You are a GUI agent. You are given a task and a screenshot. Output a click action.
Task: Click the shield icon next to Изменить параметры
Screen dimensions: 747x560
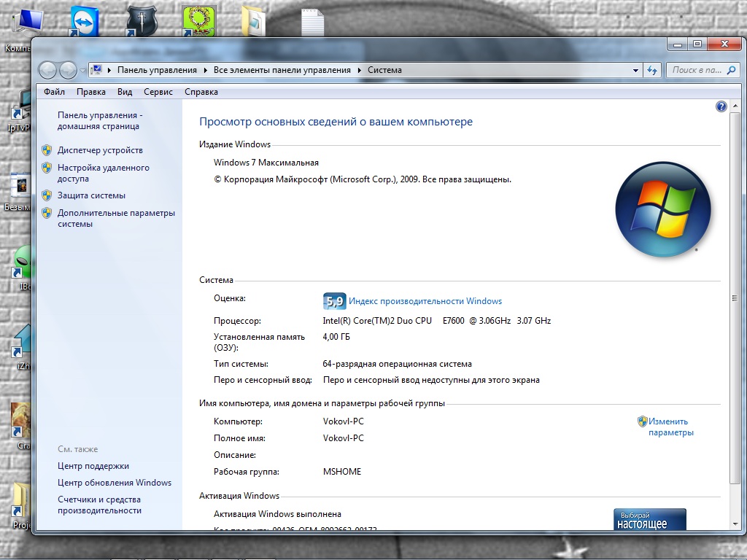(x=642, y=421)
